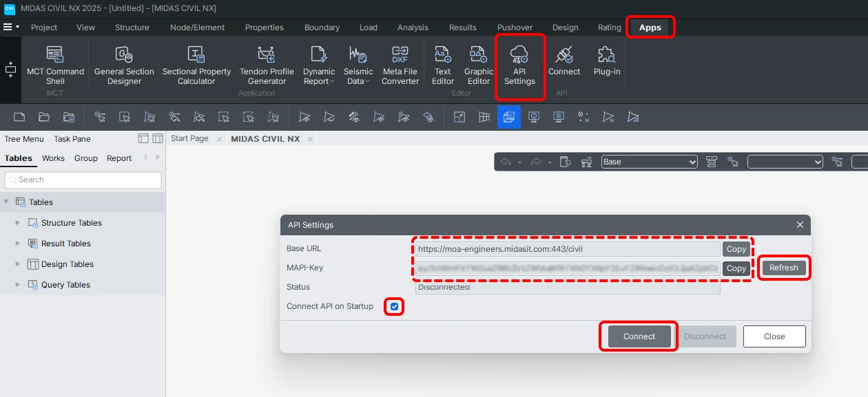Open the Structure ribbon tab
Screen dimensions: 868x397
(132, 28)
